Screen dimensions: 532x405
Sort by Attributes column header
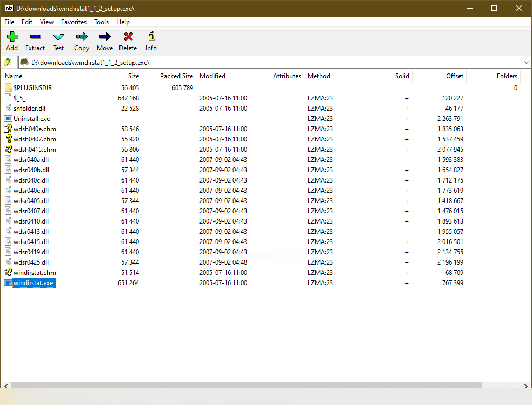tap(277, 76)
